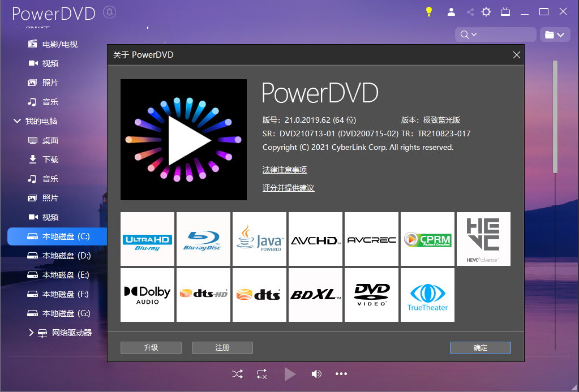Click the Java Powered logo
Screen dimensions: 579x392
coord(260,239)
